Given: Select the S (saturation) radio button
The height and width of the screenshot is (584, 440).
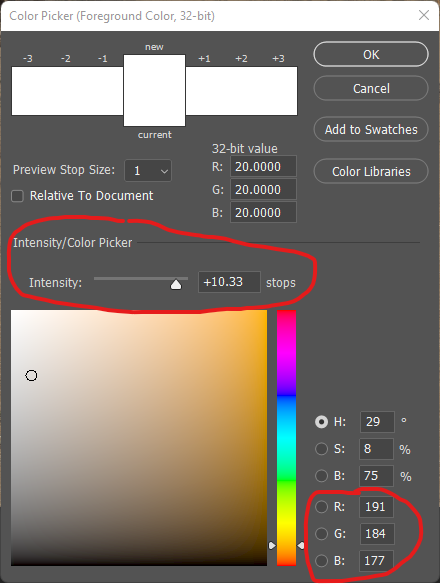Looking at the screenshot, I should click(322, 449).
